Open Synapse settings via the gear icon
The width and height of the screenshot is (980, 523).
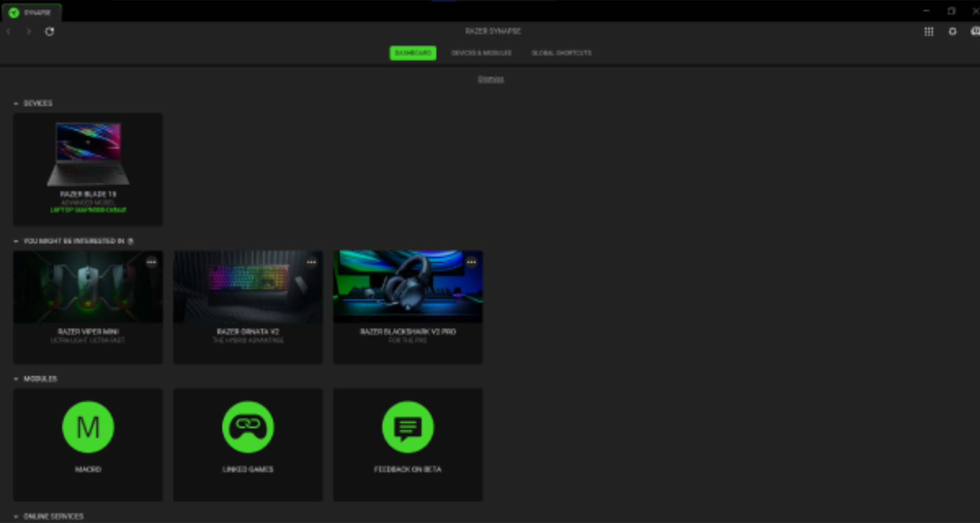tap(952, 32)
